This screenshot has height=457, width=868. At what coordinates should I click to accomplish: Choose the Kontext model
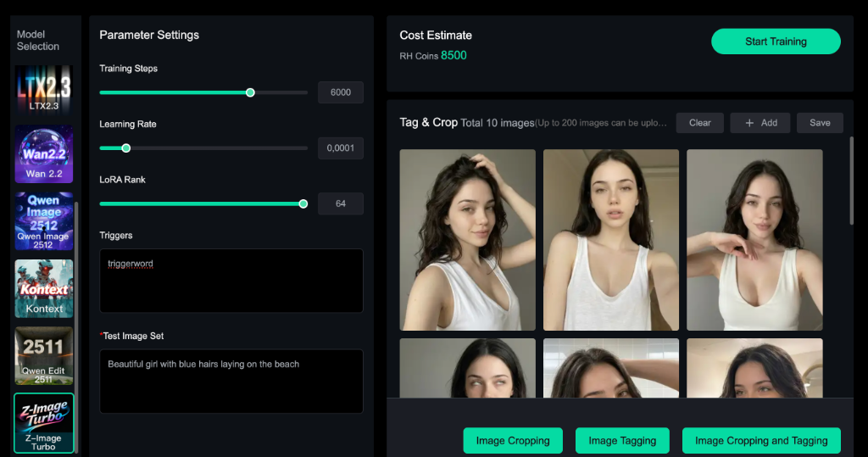coord(44,288)
